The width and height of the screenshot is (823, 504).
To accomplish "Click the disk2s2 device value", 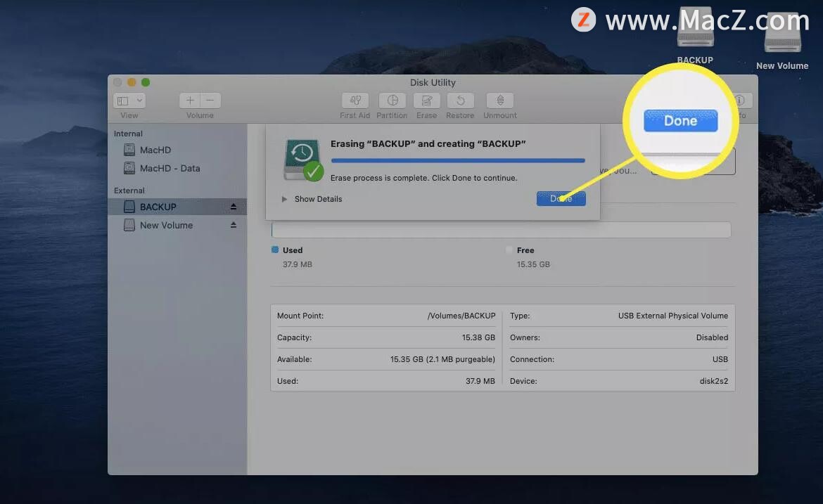I will (714, 381).
